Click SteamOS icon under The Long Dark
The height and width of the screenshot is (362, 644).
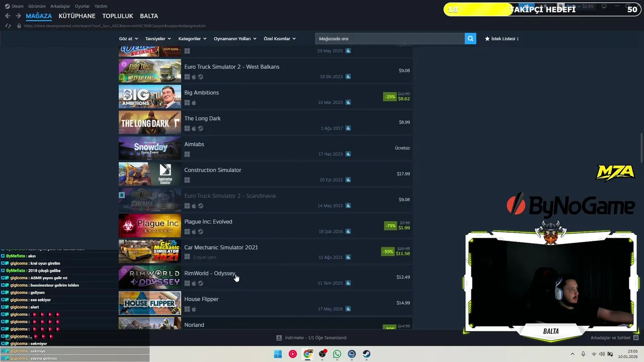(200, 129)
